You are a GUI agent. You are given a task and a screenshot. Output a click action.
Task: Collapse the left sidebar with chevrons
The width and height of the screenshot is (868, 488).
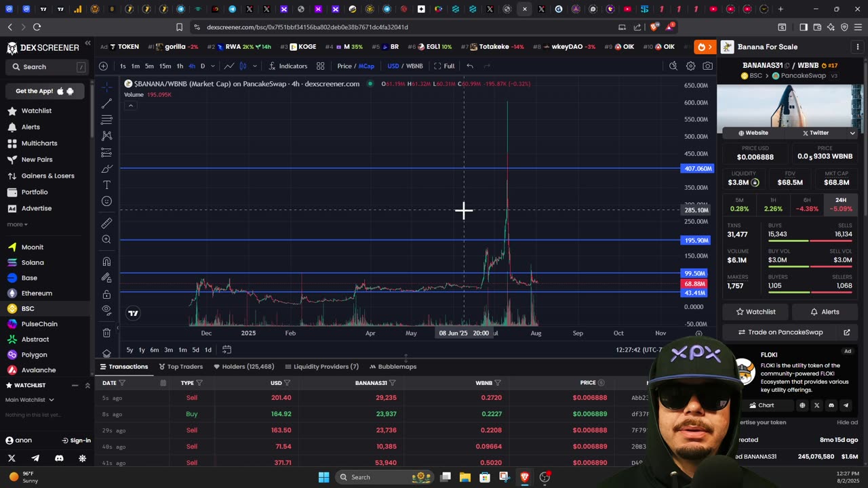(87, 43)
